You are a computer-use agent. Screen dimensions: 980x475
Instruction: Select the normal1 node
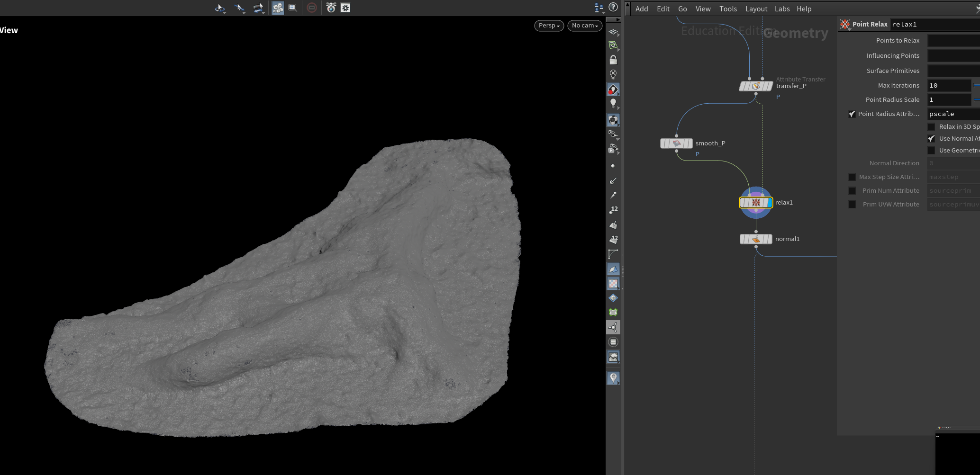756,239
